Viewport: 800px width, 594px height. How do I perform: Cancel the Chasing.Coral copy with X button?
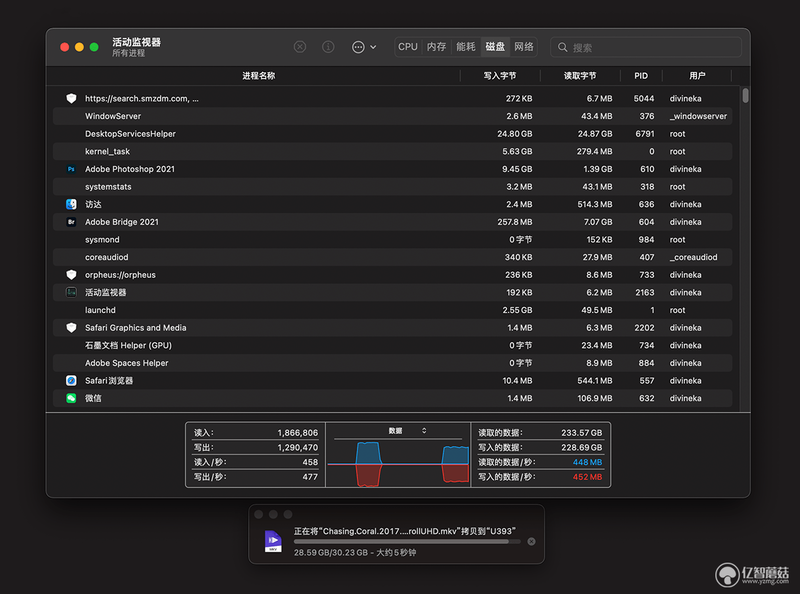(531, 541)
